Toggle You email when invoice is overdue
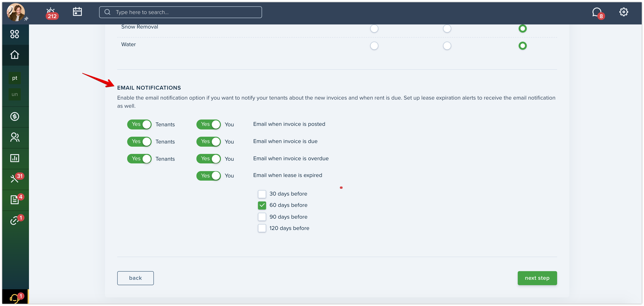The image size is (644, 306). (208, 158)
